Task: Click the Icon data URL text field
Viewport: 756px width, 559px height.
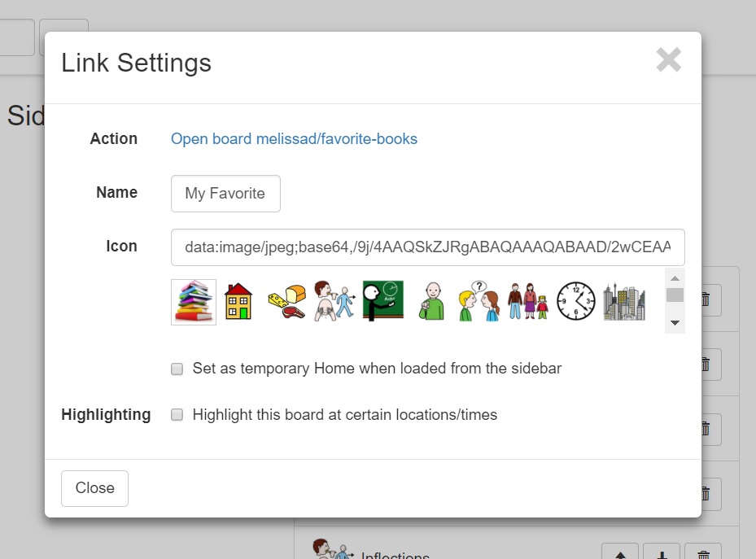Action: (x=428, y=247)
